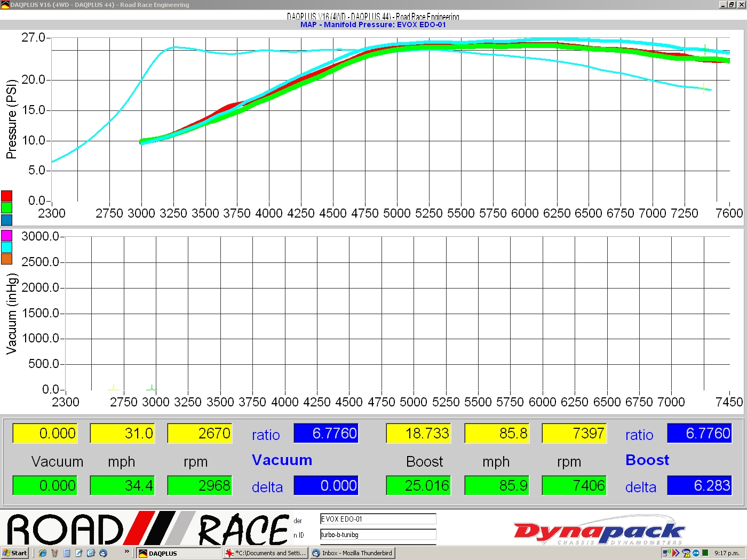Click yellow Vacuum value 0.000
The width and height of the screenshot is (747, 560).
pyautogui.click(x=45, y=434)
